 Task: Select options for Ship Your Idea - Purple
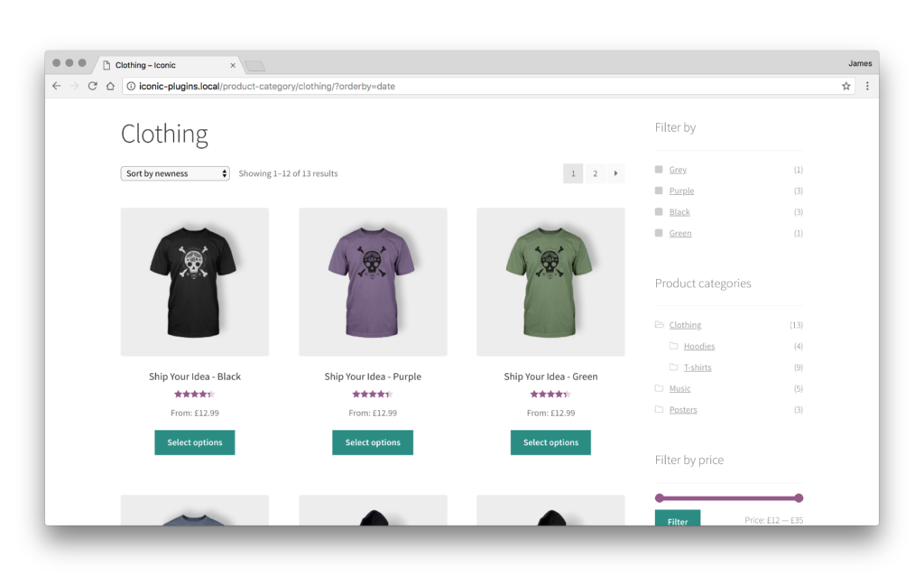pos(372,442)
